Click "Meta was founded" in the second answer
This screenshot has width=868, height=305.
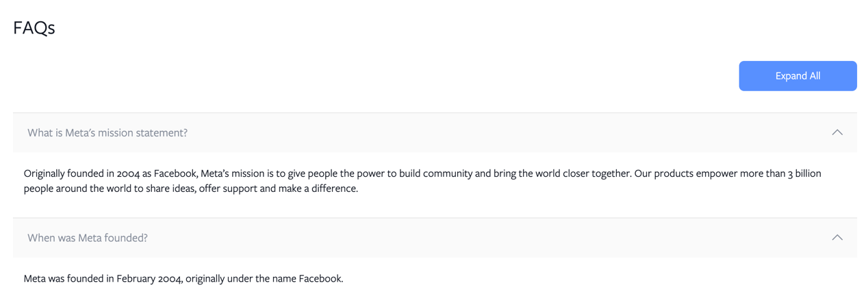pyautogui.click(x=63, y=279)
